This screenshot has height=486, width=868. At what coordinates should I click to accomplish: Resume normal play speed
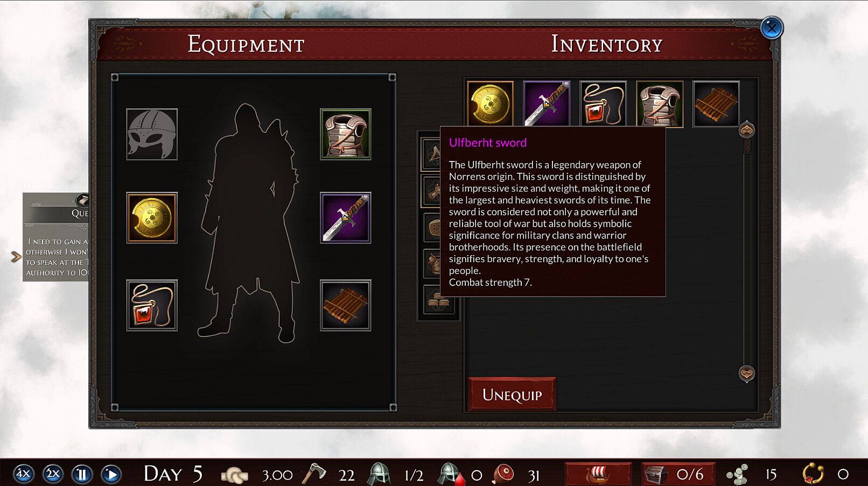coord(111,474)
